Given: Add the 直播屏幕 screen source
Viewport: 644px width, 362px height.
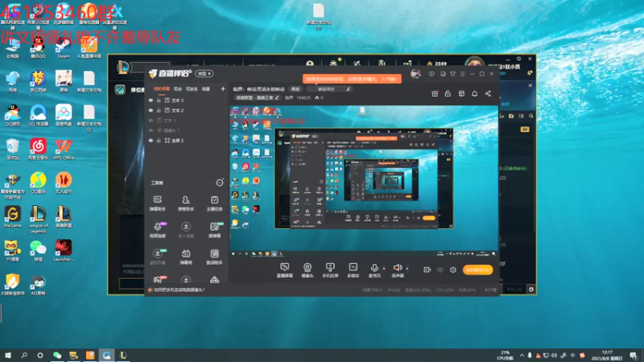Looking at the screenshot, I should click(285, 270).
